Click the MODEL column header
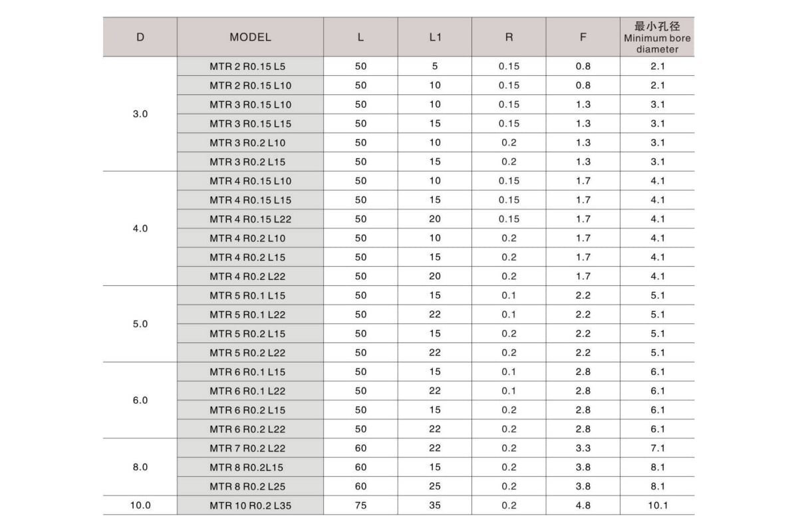Viewport: 798px width, 532px height. coord(250,37)
